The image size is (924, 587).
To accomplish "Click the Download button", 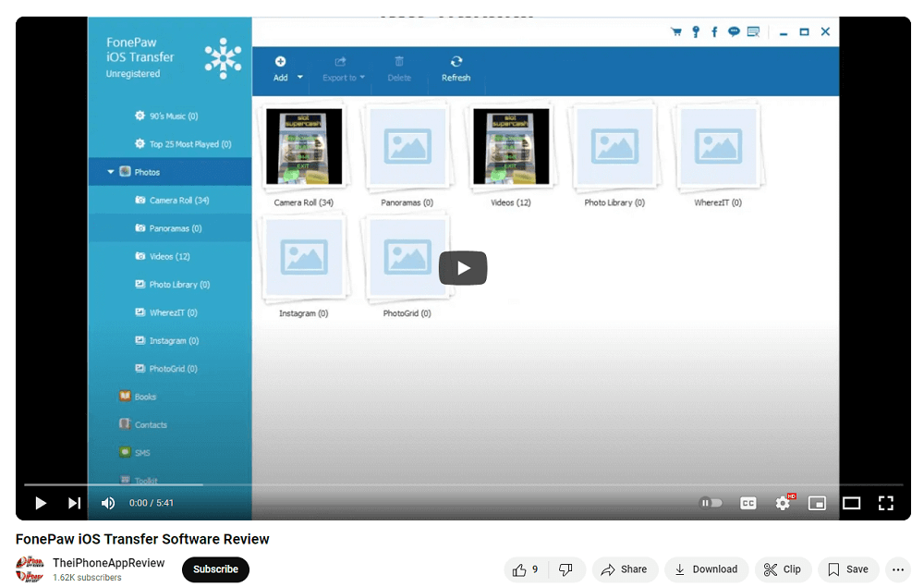I will click(x=706, y=569).
